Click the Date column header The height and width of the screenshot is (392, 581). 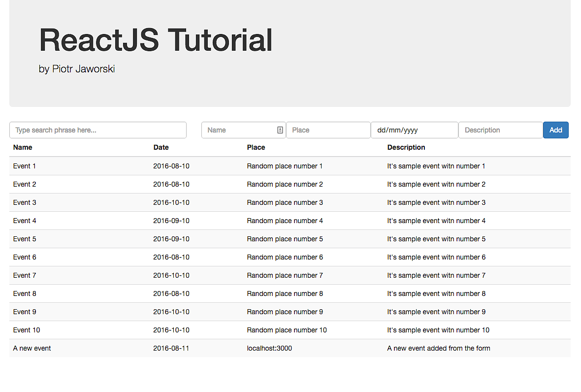[161, 147]
